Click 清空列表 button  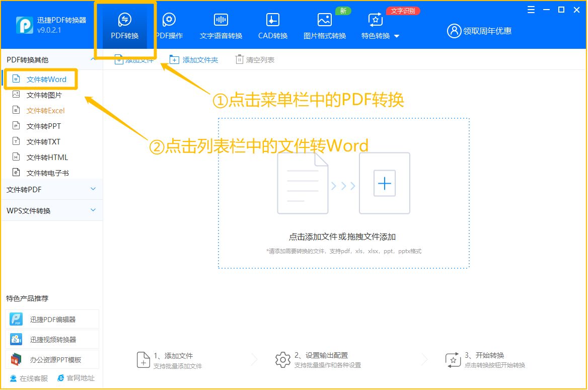(255, 59)
